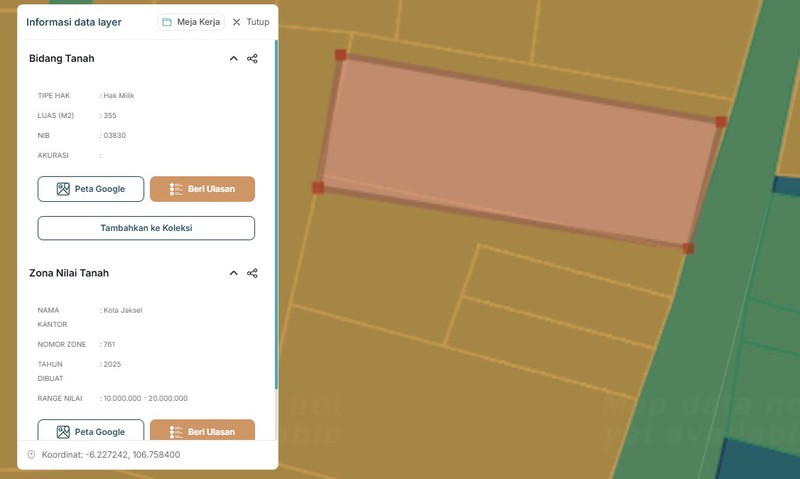Share the Bidang Tanah information
Viewport: 800px width, 479px height.
pos(252,59)
